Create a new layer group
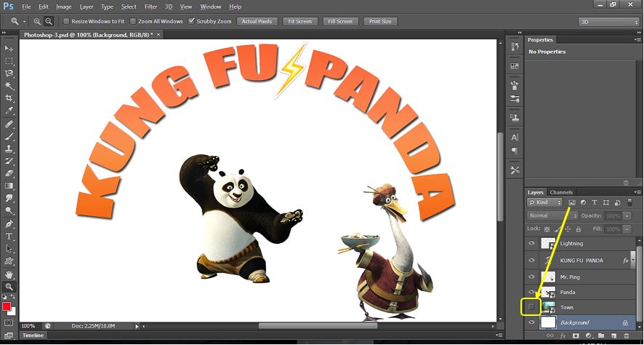The width and height of the screenshot is (644, 345). tap(601, 336)
